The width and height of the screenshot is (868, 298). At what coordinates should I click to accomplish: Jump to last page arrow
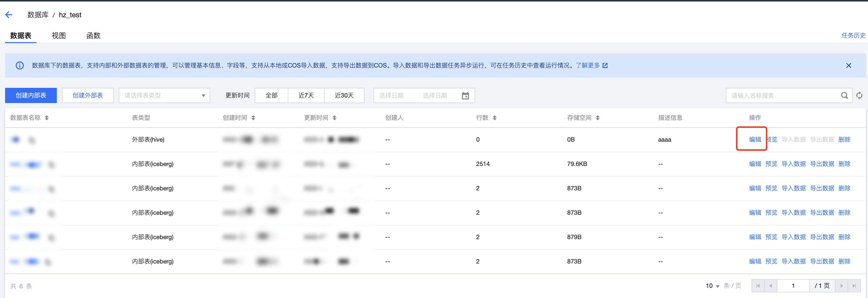click(854, 286)
